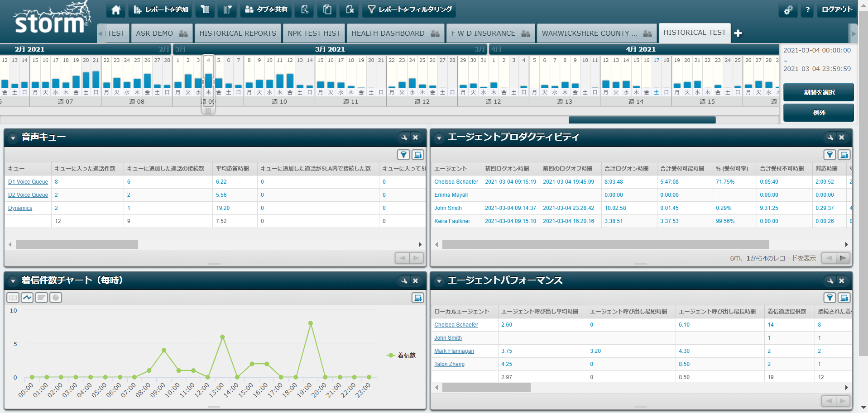
Task: Toggle the 着信数 legend series
Action: [401, 356]
